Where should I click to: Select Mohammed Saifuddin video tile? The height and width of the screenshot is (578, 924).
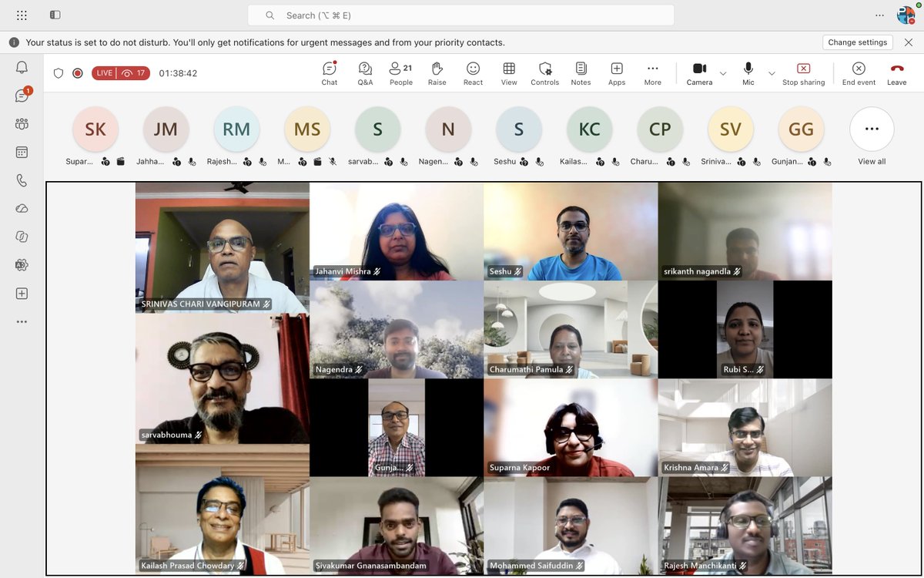[x=571, y=525]
